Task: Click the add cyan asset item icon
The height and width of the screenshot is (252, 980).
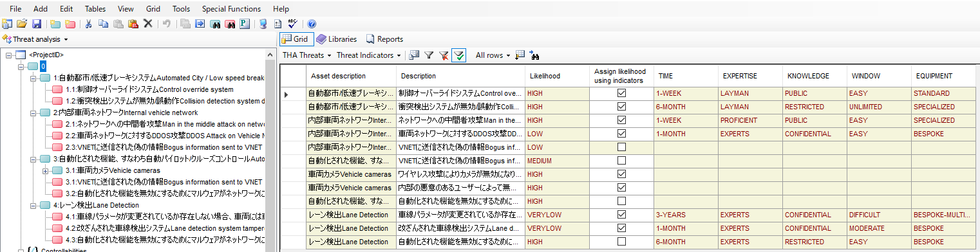Action: [55, 24]
